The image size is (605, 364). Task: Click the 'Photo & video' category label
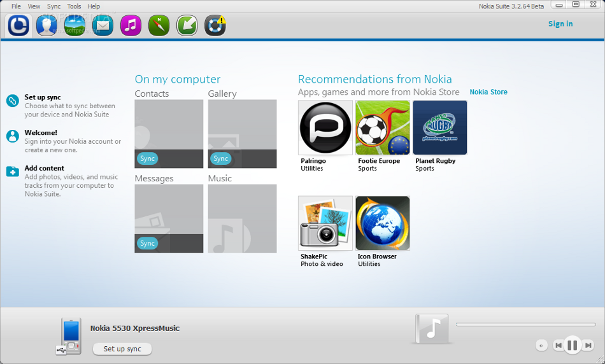click(322, 264)
